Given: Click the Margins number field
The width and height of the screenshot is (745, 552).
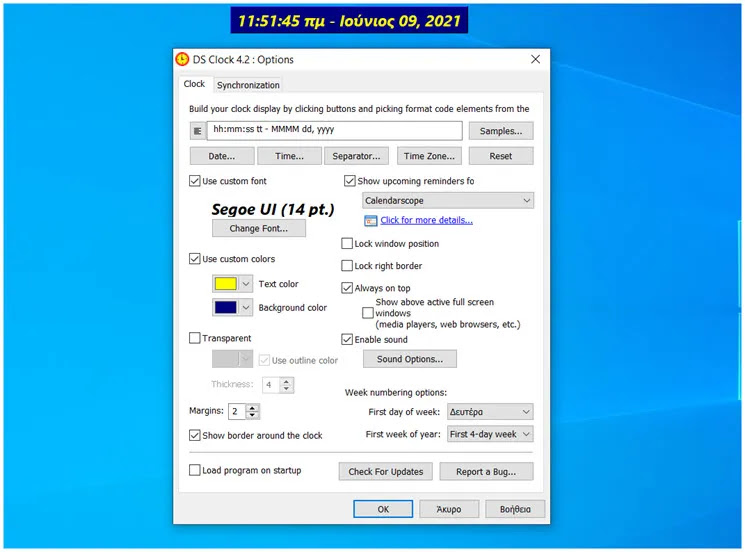Looking at the screenshot, I should 237,411.
